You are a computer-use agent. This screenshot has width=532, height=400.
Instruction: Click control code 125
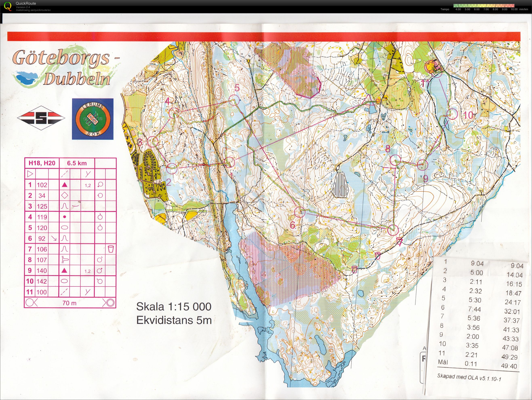pos(42,206)
